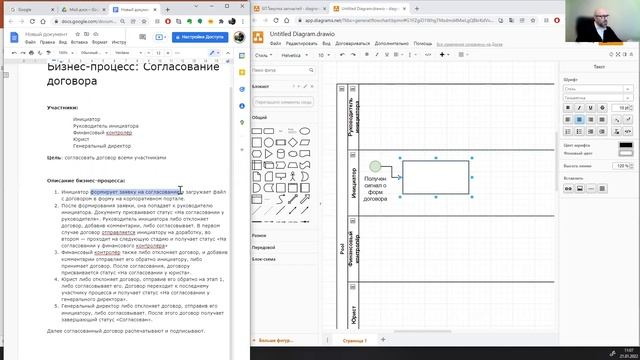Viewport: 640px width, 360px height.
Task: Open font size 10 dropdown in toolbar
Action: click(x=324, y=55)
